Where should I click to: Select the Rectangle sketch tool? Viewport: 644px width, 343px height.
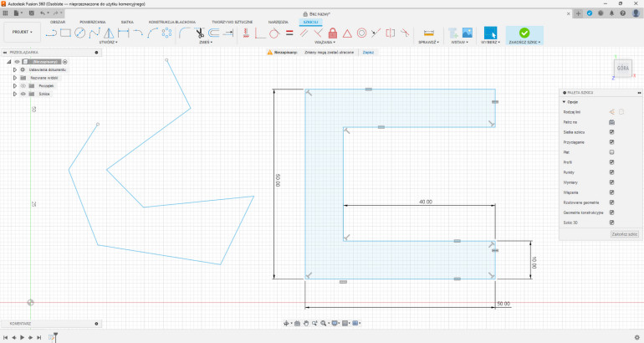65,33
